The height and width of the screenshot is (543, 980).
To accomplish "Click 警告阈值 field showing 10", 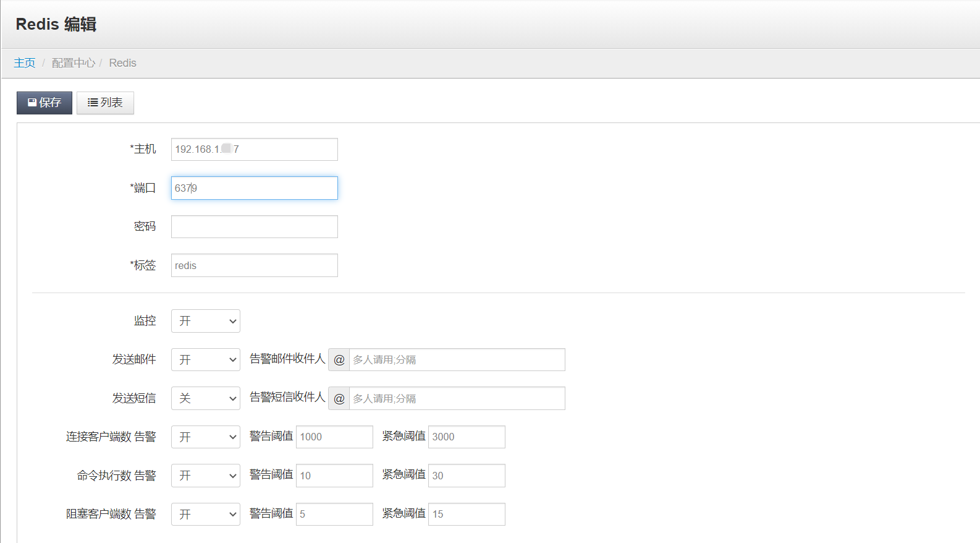I will coord(334,476).
